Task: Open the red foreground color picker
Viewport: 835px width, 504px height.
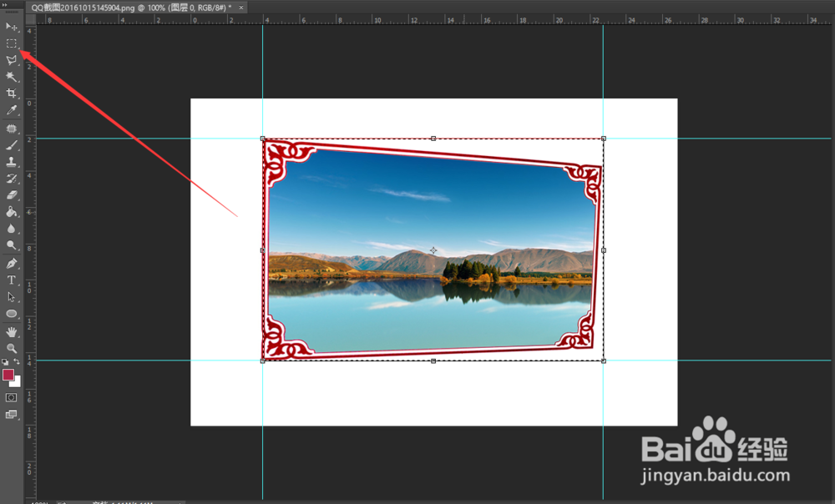Action: click(8, 375)
